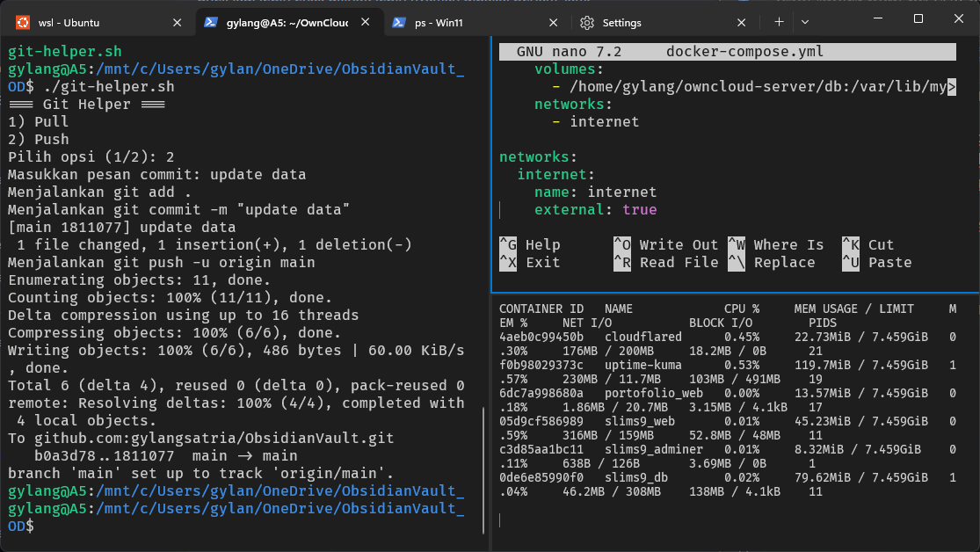Click the nano title bar showing docker-compose.yml
Viewport: 980px width, 552px height.
(x=727, y=52)
